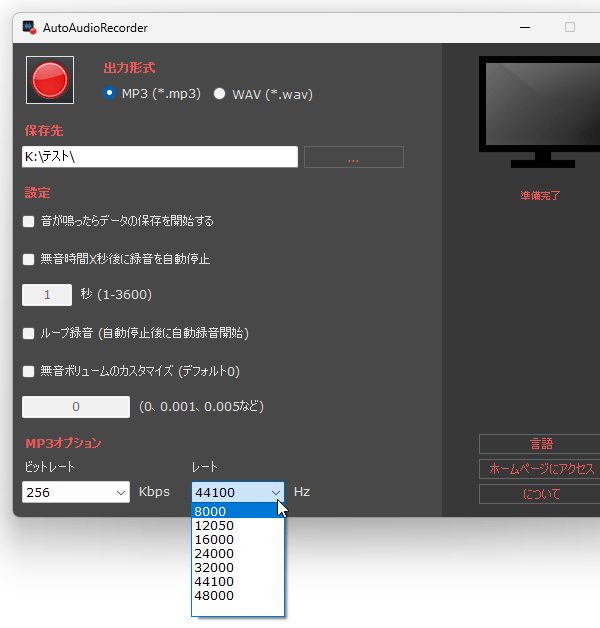
Task: Click the Kbps unit label
Action: click(x=154, y=492)
